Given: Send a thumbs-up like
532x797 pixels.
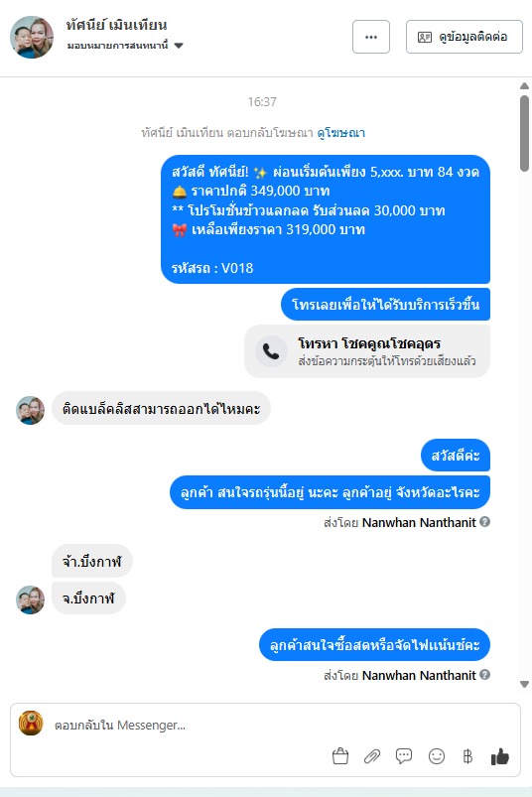Looking at the screenshot, I should pos(500,756).
